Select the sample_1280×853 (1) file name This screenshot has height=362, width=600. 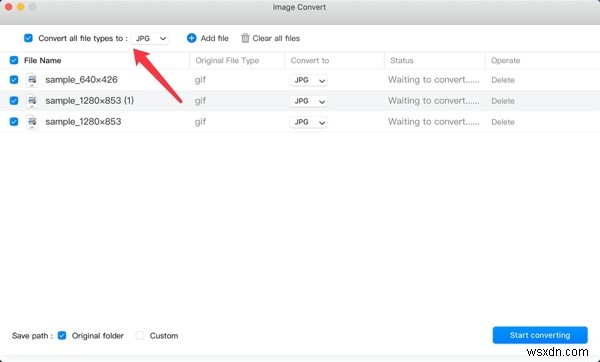pos(90,101)
